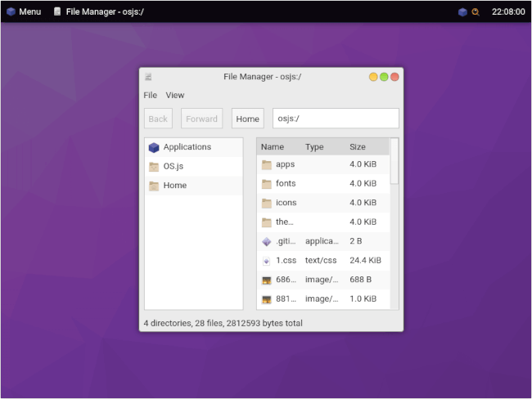532x399 pixels.
Task: Select the OS.js folder icon in sidebar
Action: click(x=153, y=166)
